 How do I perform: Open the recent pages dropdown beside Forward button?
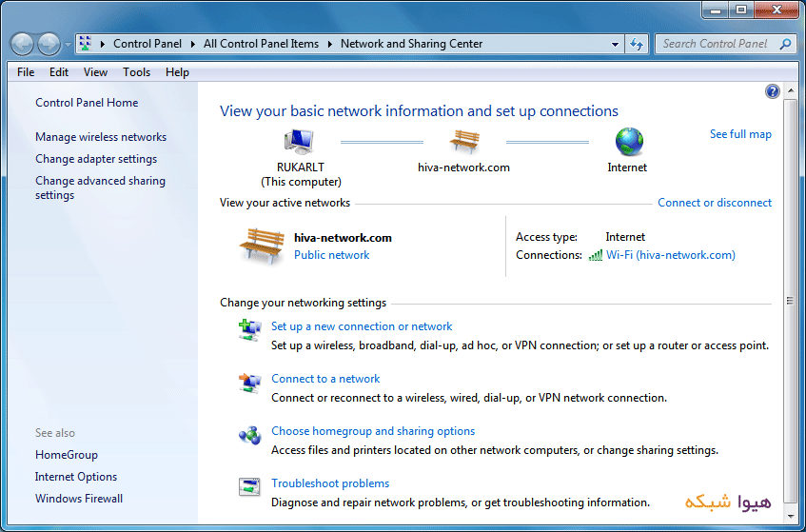69,44
